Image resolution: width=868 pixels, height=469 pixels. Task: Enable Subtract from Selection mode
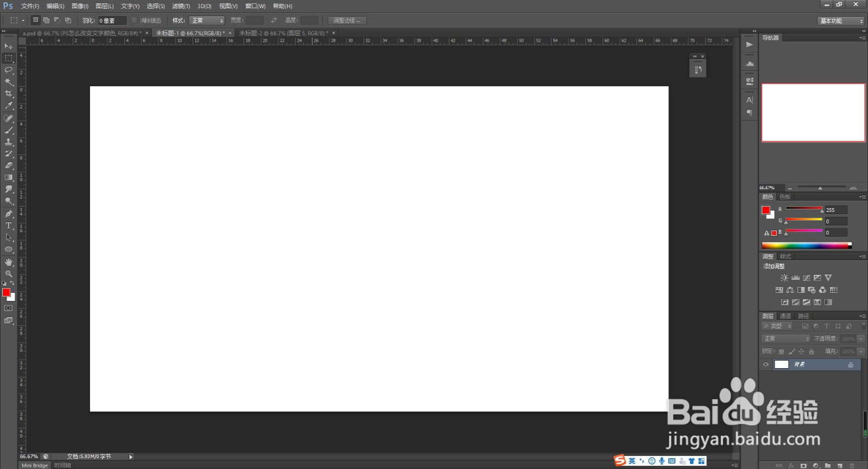coord(58,20)
